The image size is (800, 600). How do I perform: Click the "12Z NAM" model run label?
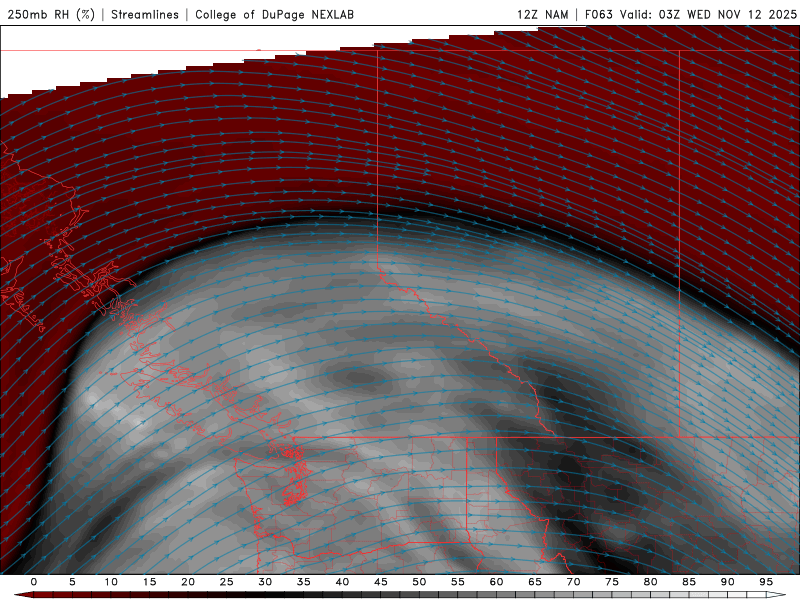543,15
